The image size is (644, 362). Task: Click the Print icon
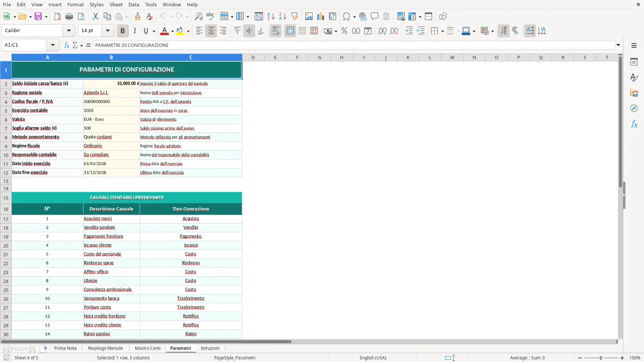coord(69,17)
